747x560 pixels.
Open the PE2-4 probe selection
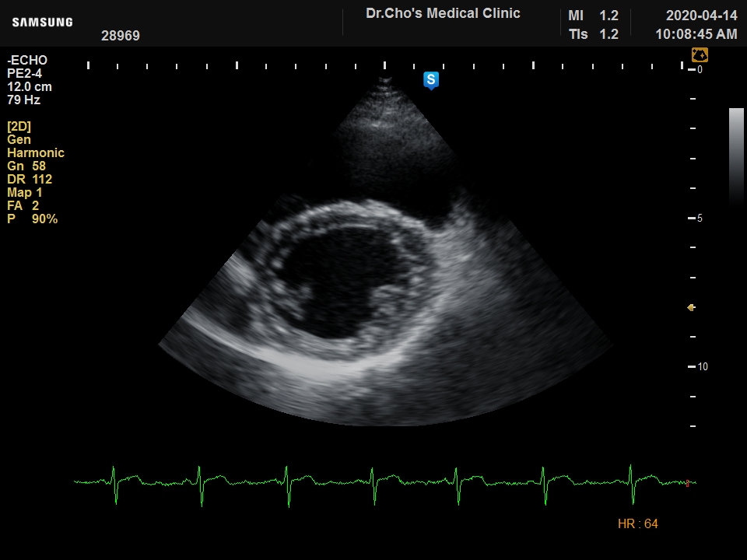24,74
